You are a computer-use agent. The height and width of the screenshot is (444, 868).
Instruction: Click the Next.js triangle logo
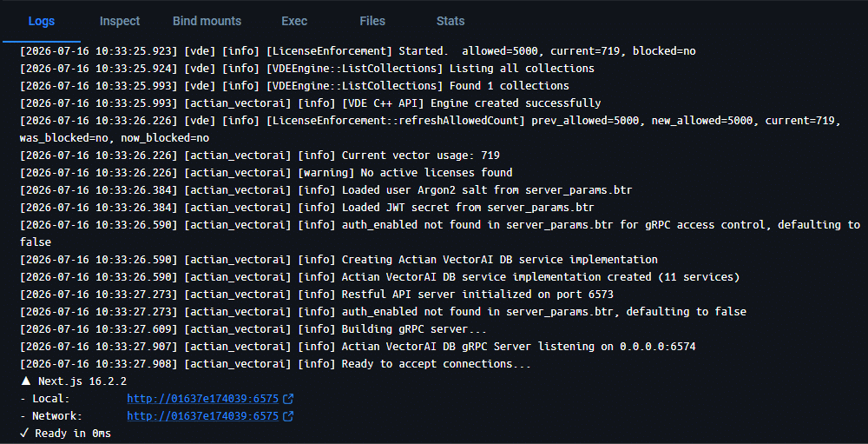(25, 381)
